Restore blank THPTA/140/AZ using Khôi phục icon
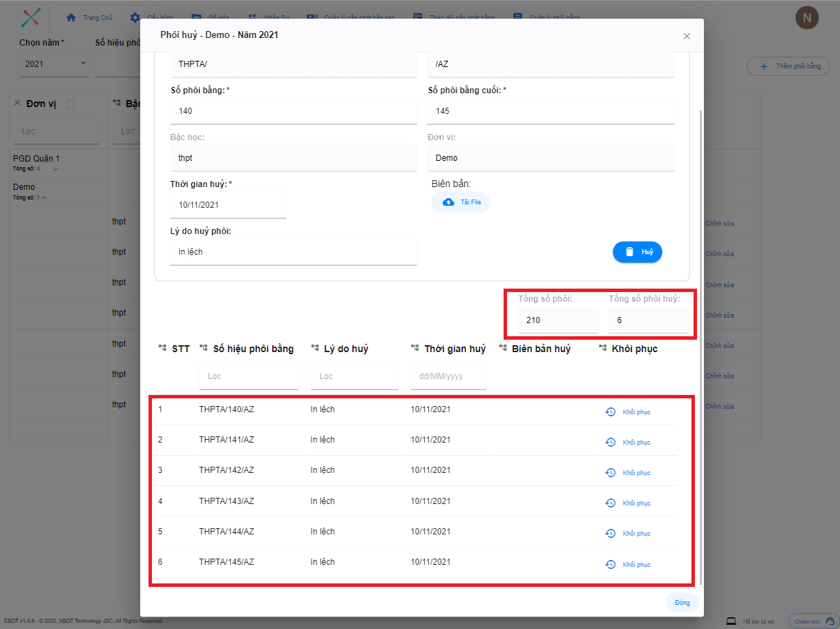This screenshot has height=629, width=840. pyautogui.click(x=610, y=412)
